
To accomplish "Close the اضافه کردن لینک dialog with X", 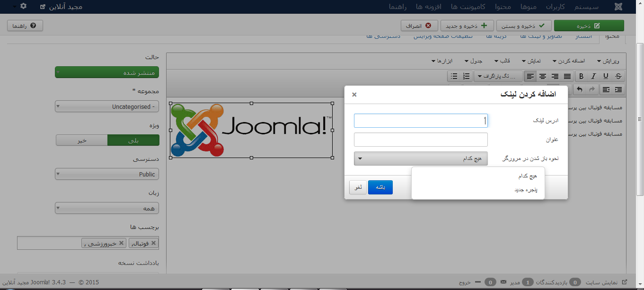I will 354,95.
